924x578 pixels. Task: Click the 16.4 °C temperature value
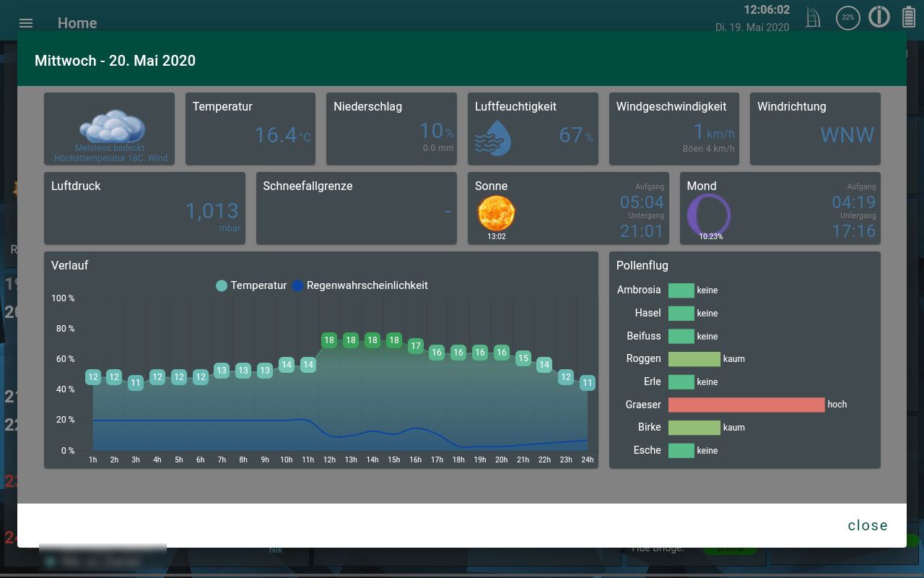(282, 135)
